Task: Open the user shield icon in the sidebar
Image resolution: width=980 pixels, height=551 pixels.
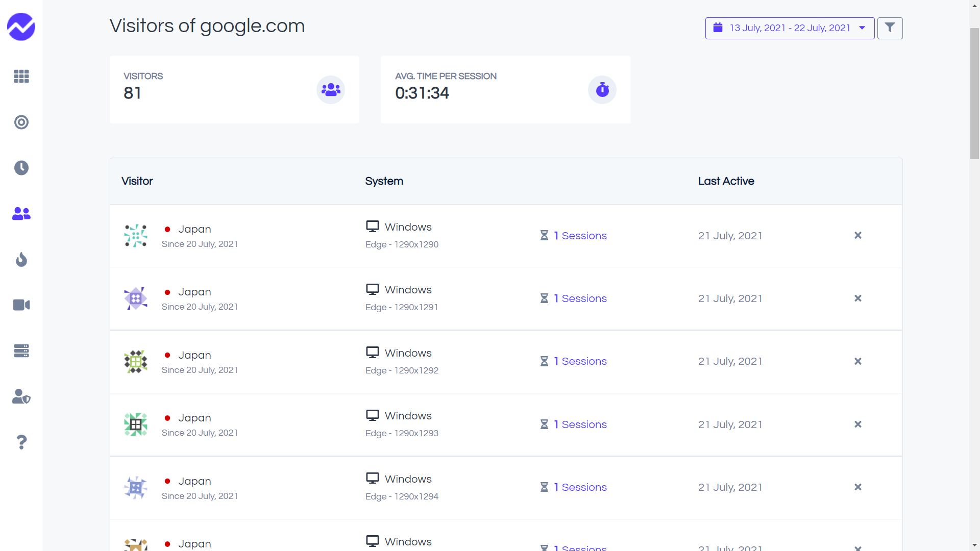Action: [21, 396]
